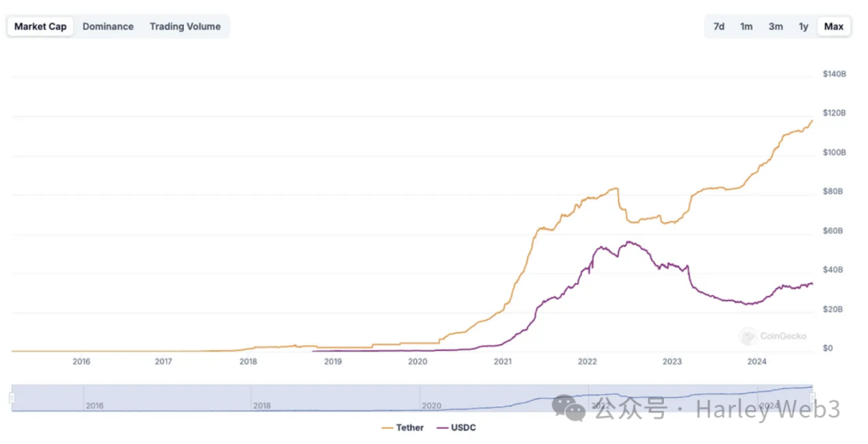
Task: Click the orange Tether legend line swatch
Action: coord(387,428)
